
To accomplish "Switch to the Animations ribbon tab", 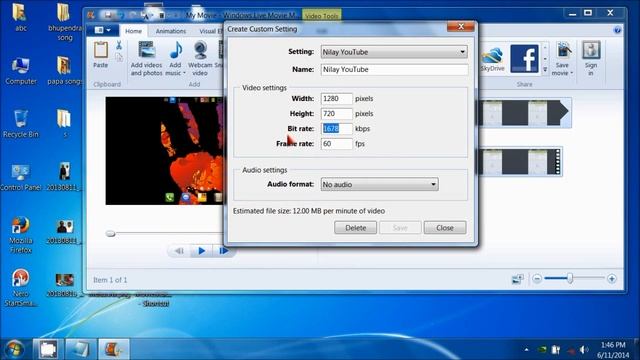I will [171, 31].
